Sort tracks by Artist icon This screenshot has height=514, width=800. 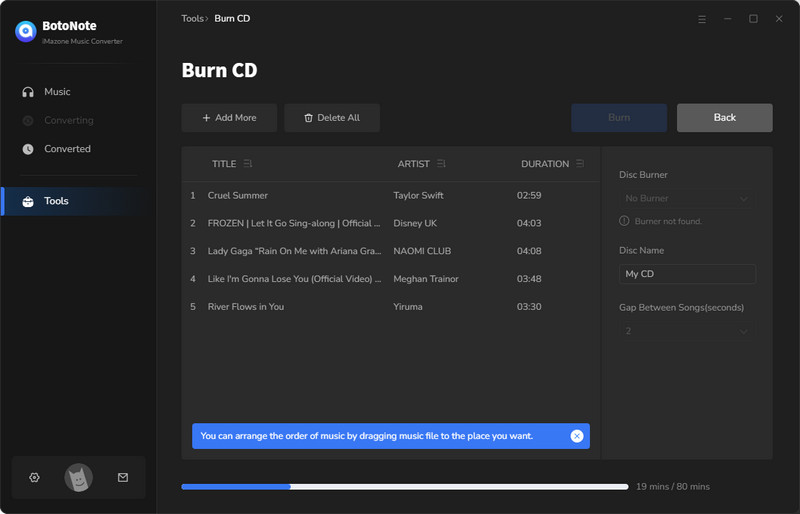(x=441, y=163)
